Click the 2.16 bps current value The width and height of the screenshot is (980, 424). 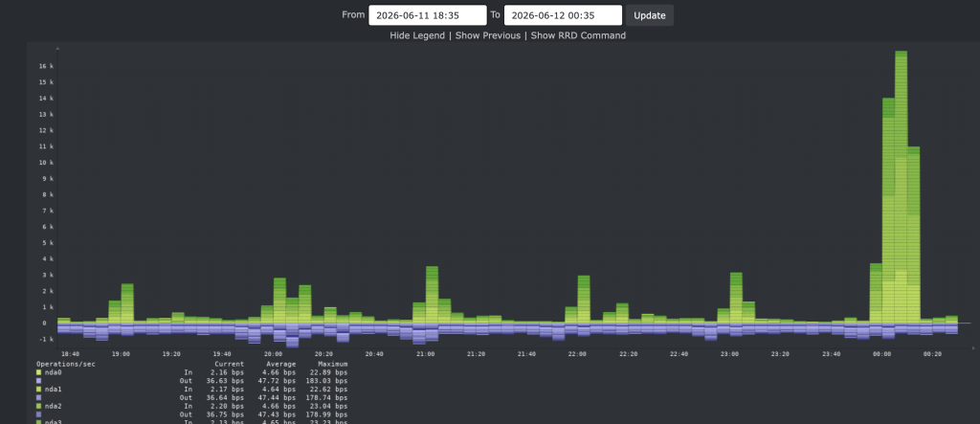tap(230, 372)
